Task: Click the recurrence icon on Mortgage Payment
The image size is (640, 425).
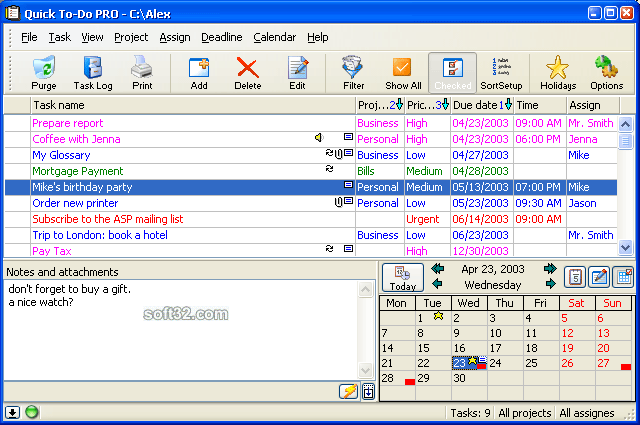Action: [329, 169]
